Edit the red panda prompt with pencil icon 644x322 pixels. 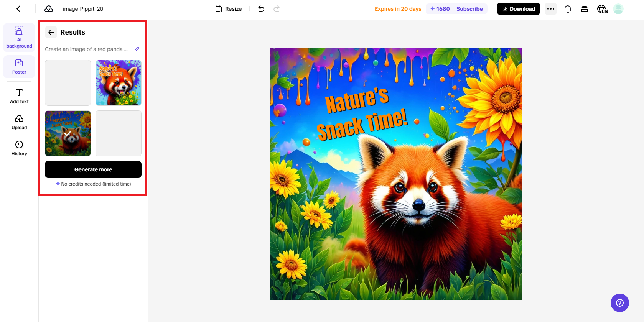[x=137, y=49]
